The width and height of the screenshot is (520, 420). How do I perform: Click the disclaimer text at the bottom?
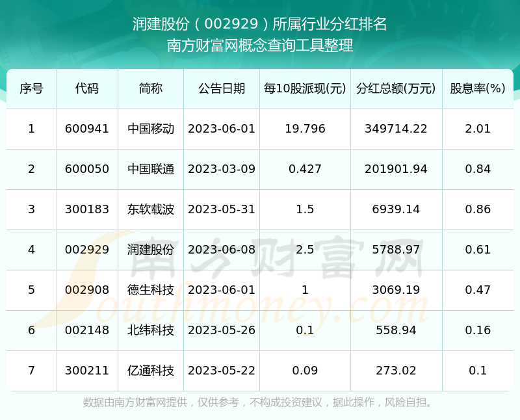pos(258,402)
